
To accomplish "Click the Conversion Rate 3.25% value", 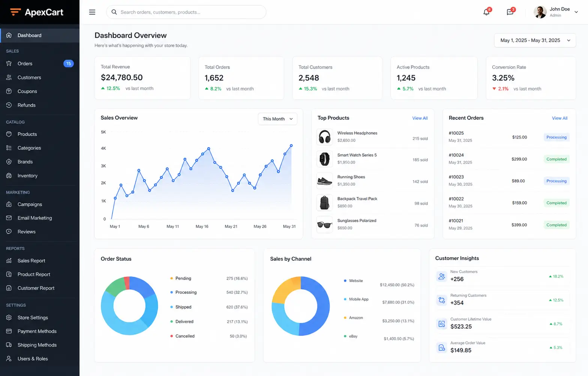I will click(x=503, y=78).
